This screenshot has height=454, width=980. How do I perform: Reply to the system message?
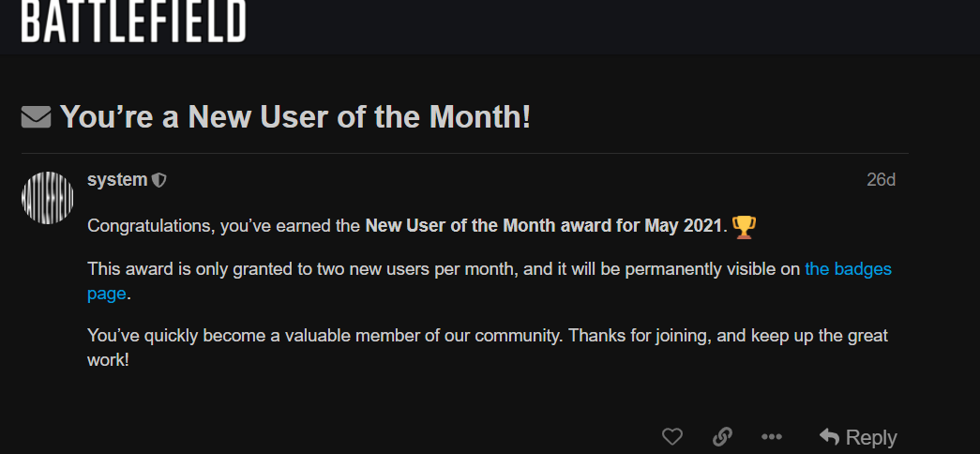tap(857, 436)
